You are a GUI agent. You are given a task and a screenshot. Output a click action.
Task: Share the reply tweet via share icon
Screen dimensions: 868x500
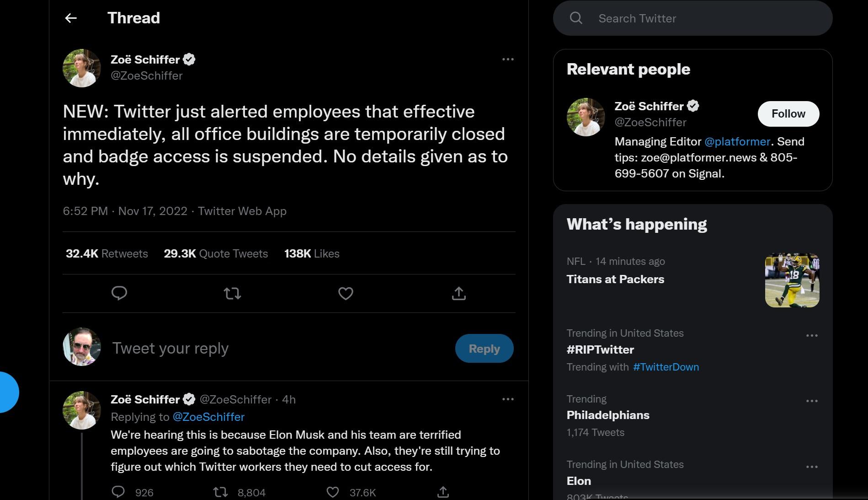[443, 492]
